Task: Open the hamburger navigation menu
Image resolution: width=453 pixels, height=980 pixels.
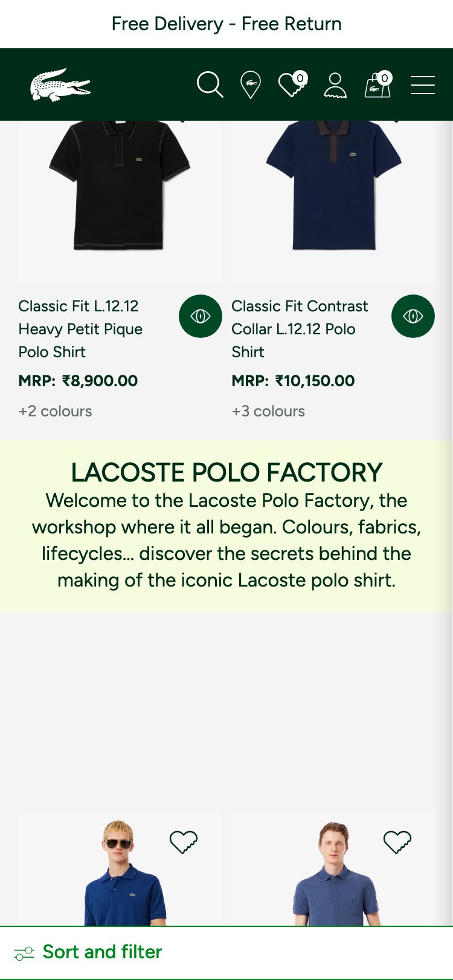Action: [423, 84]
